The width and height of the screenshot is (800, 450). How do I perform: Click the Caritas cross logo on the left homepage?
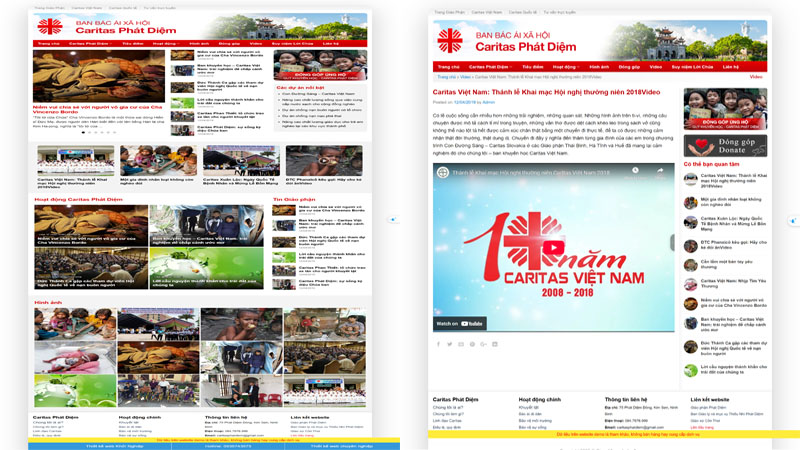click(50, 26)
